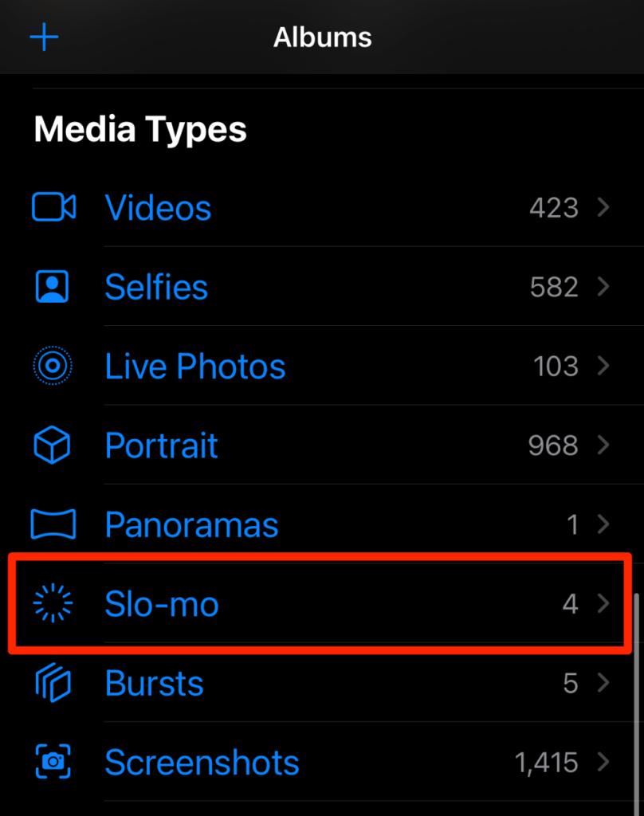Tap the Selfies person icon
The height and width of the screenshot is (816, 644).
click(53, 287)
